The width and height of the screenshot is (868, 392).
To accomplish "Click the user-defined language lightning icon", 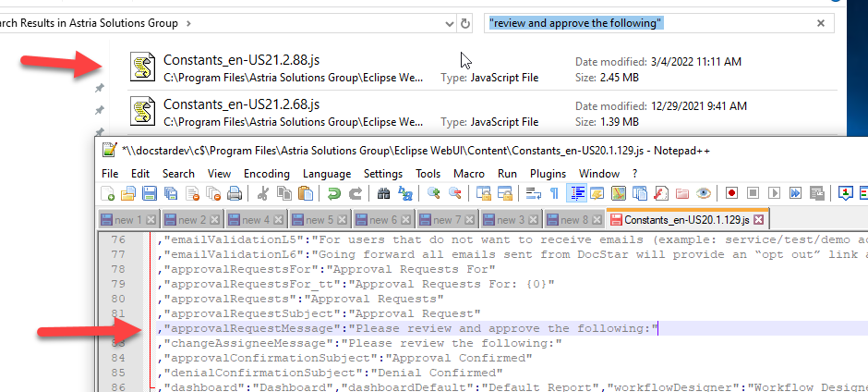I will (x=597, y=193).
